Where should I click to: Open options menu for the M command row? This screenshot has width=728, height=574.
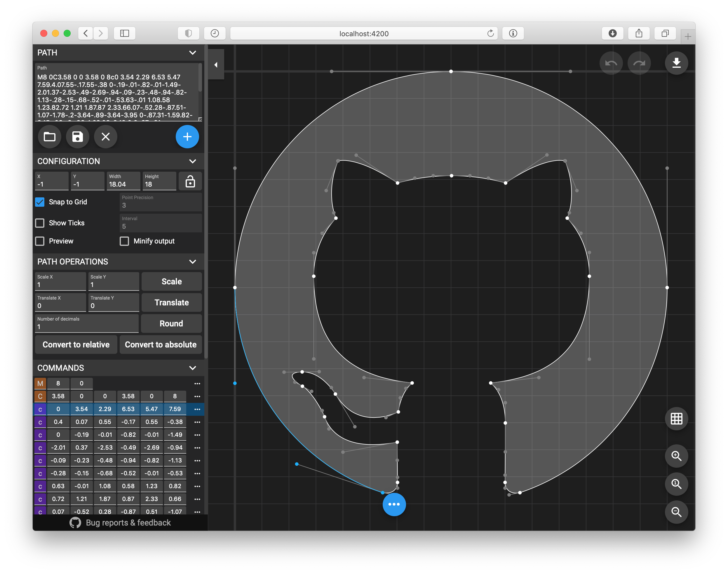197,383
